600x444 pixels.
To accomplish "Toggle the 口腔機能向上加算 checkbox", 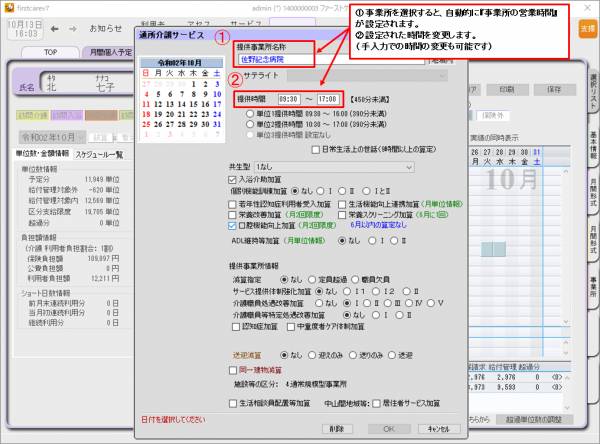I will 231,226.
